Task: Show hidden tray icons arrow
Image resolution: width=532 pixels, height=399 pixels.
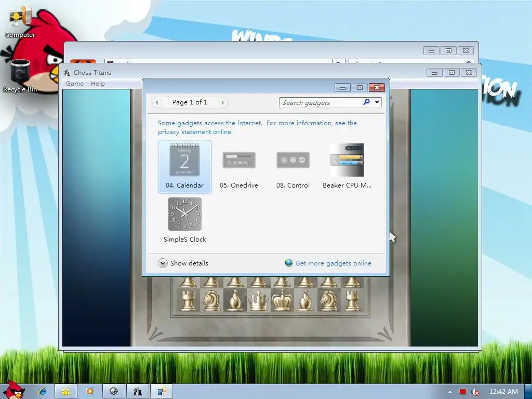Action: tap(450, 392)
